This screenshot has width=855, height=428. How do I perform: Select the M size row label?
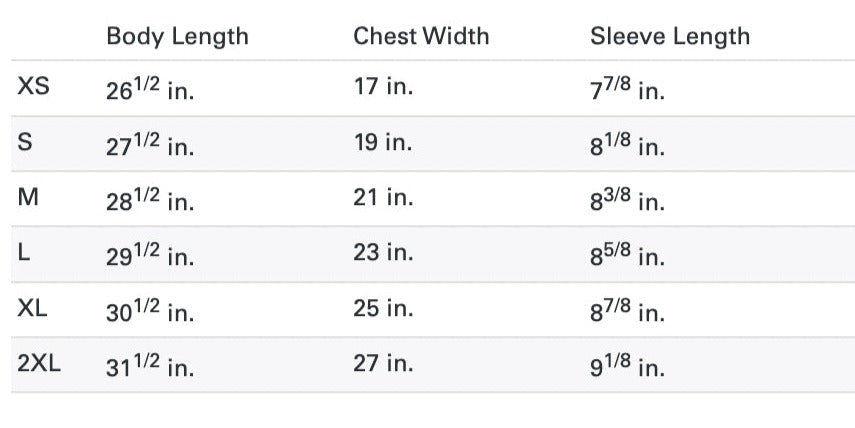click(x=29, y=198)
